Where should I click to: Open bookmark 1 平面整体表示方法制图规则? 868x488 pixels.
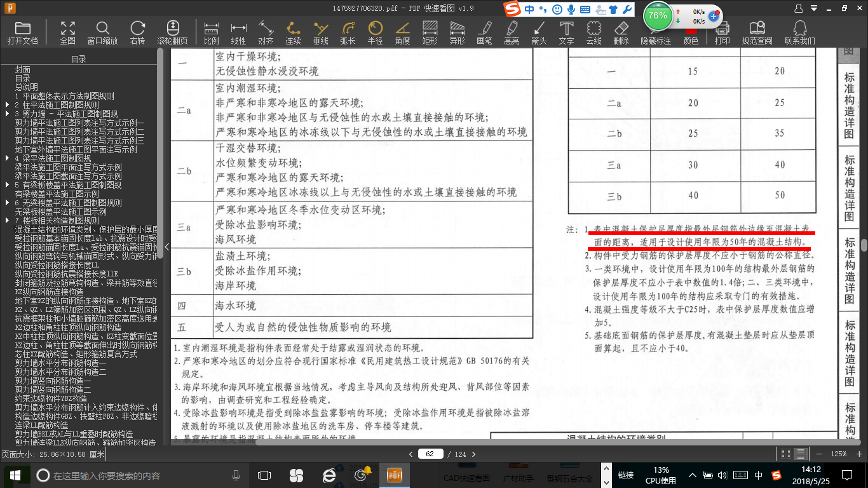[65, 96]
